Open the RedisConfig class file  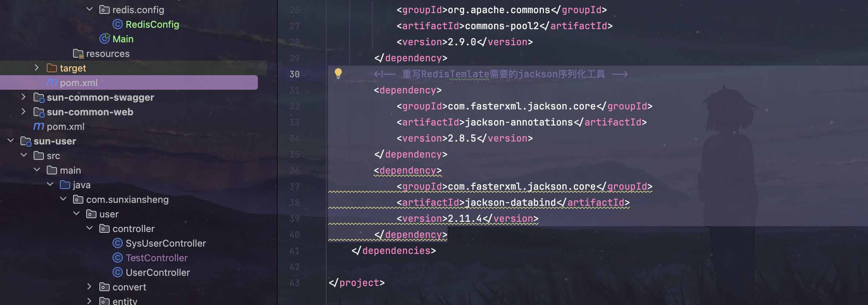point(152,24)
